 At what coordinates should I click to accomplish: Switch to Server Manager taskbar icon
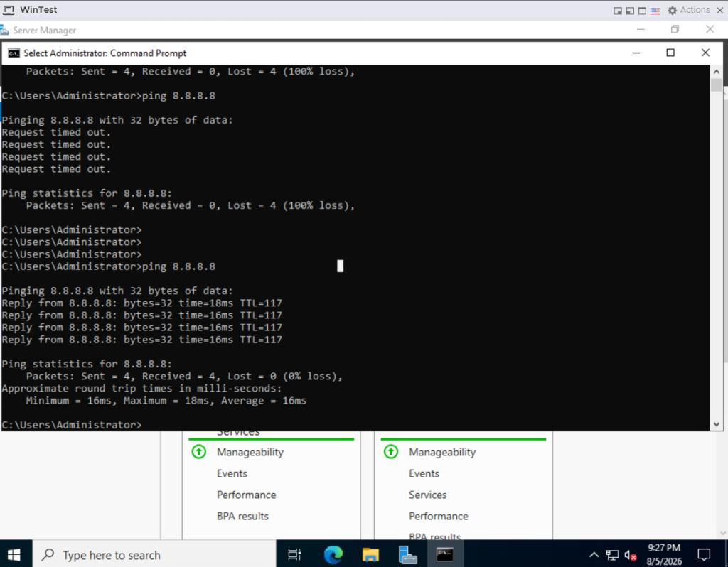407,554
